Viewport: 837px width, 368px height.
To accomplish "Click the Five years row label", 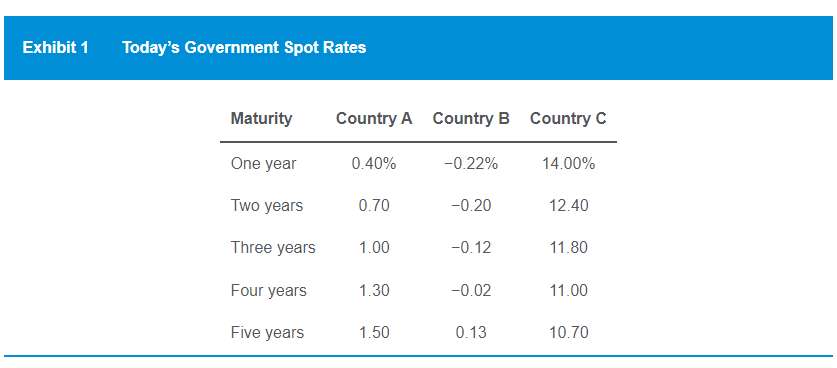I will 267,333.
